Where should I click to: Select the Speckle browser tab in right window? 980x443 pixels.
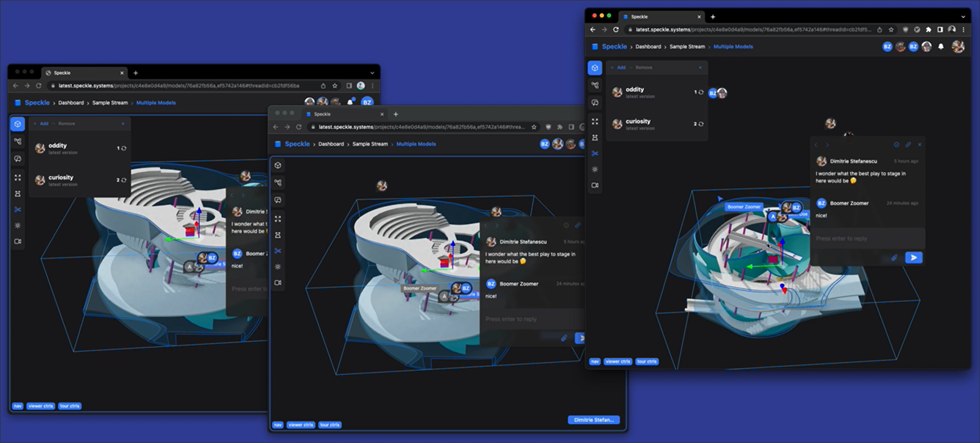point(661,17)
